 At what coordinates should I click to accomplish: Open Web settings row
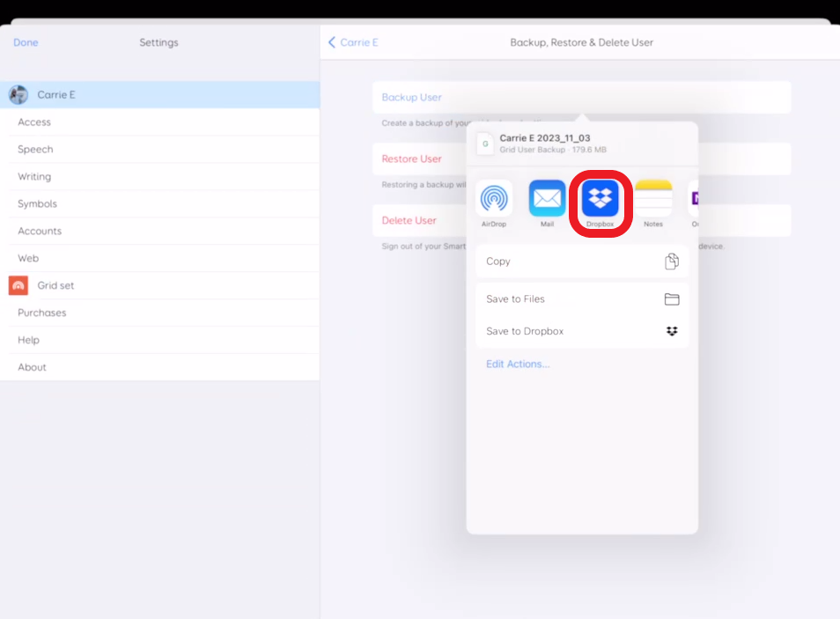[x=159, y=258]
